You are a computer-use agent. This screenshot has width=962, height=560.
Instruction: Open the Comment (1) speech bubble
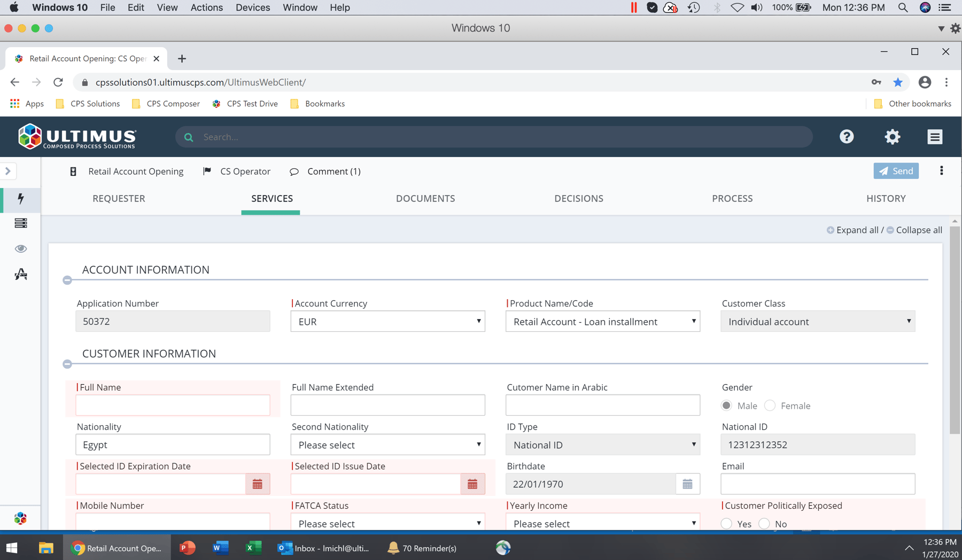click(x=325, y=171)
